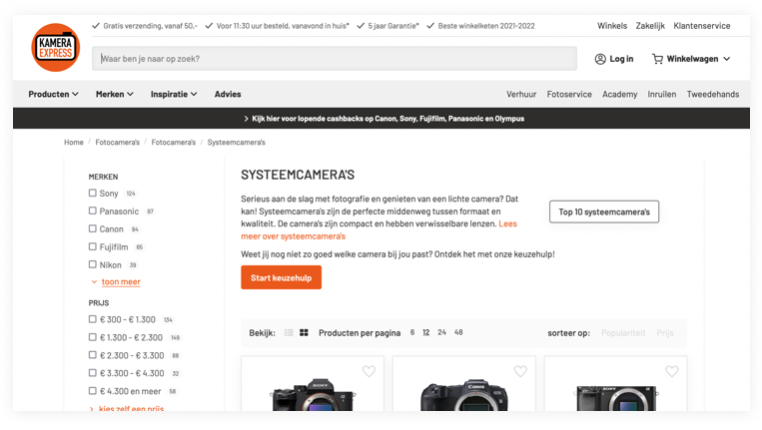Viewport: 762px width, 430px height.
Task: Show 24 products per page
Action: tap(442, 332)
